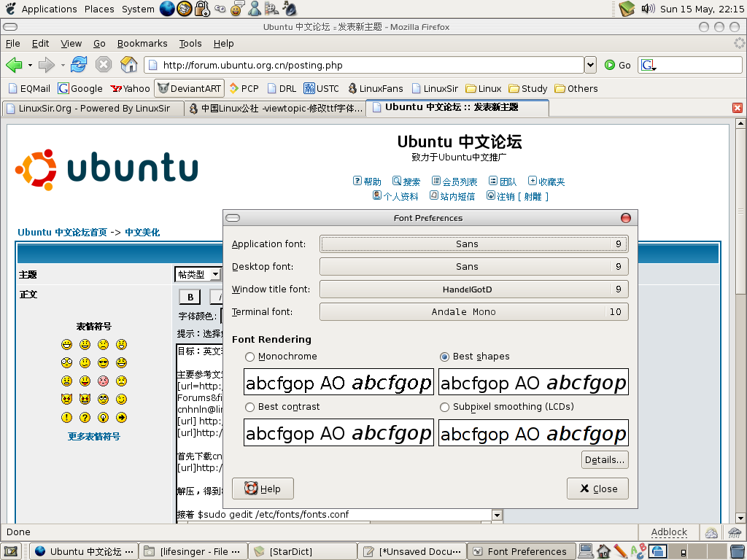Insert the lightbulb idea emoticon
The height and width of the screenshot is (560, 747).
(x=103, y=418)
